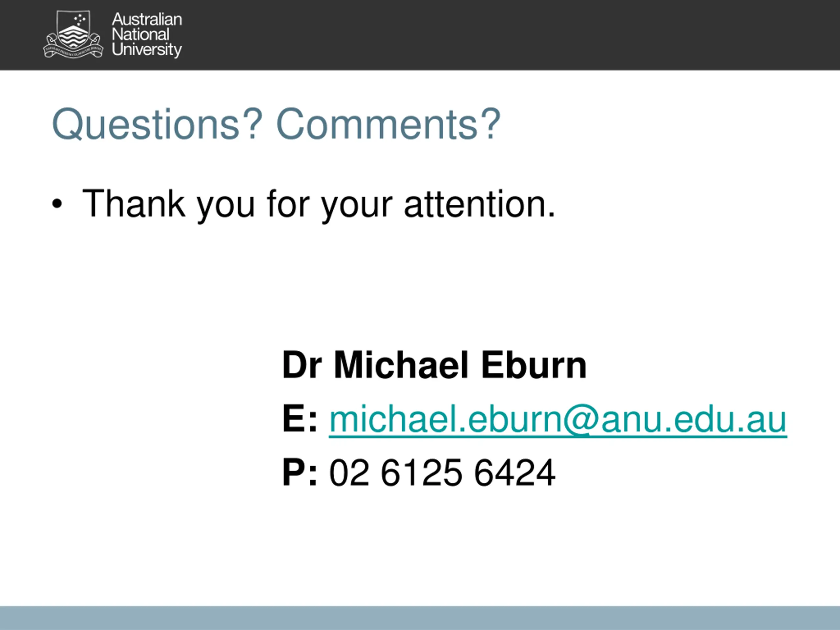Click the bold P: phone label
The width and height of the screenshot is (840, 630).
coord(300,473)
